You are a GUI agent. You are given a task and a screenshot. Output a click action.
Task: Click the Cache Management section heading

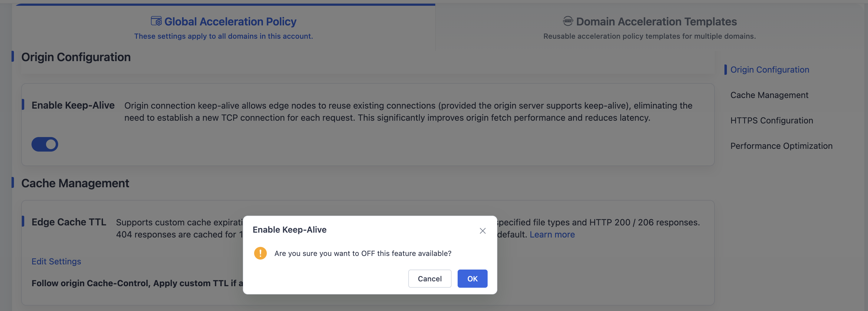click(x=75, y=183)
